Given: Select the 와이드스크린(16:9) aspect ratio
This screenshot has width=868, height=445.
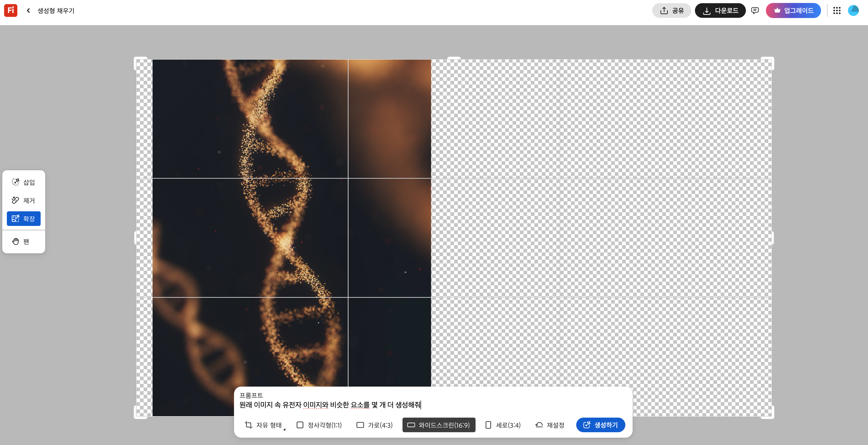Looking at the screenshot, I should tap(439, 425).
